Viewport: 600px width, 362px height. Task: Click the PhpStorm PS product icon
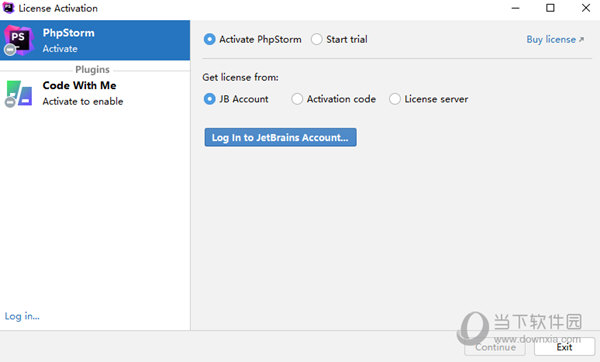point(19,40)
